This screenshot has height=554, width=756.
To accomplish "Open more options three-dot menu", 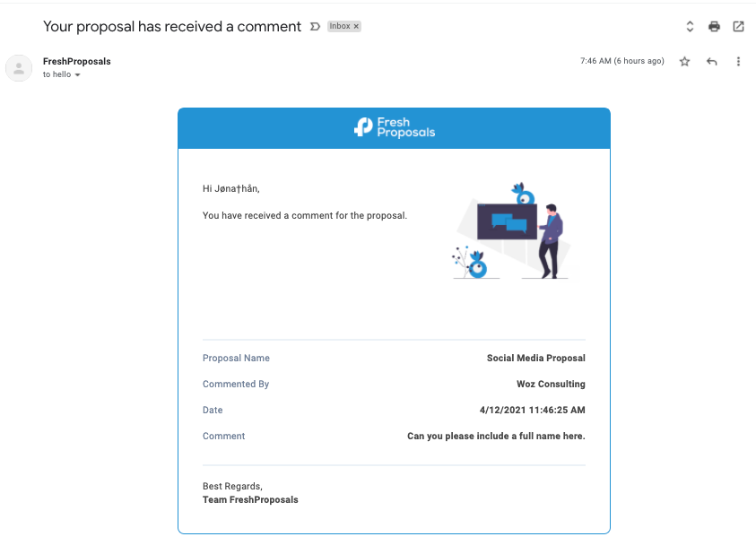I will (x=738, y=61).
